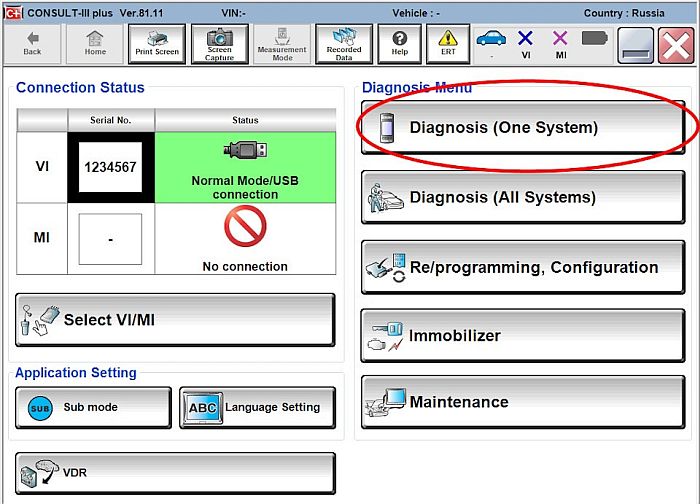Open Help question mark button

(x=400, y=44)
